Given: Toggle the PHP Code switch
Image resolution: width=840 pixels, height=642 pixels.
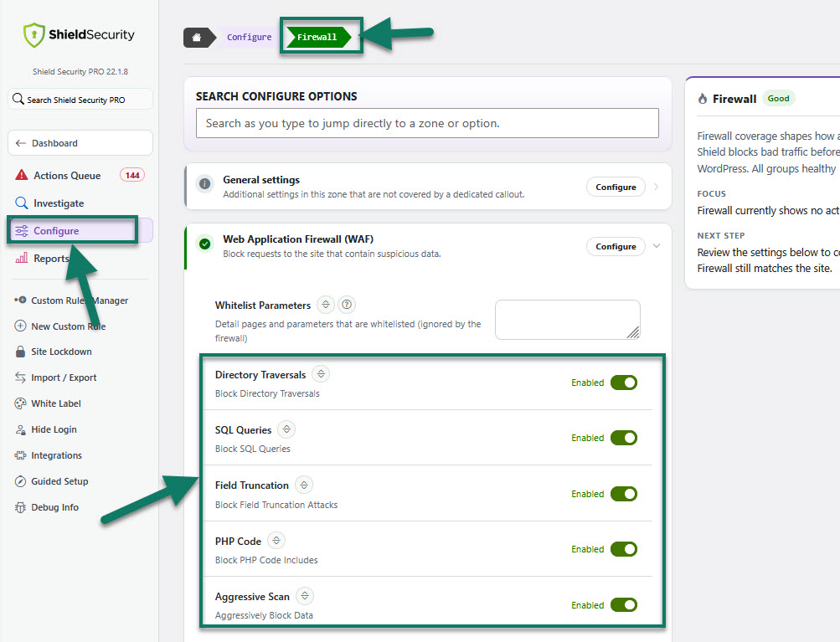Looking at the screenshot, I should [x=624, y=549].
